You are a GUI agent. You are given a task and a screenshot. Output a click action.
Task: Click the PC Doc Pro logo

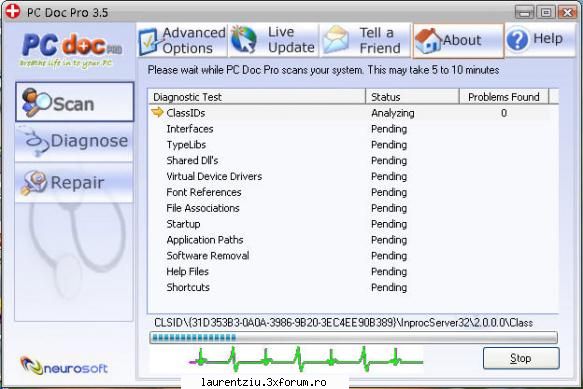click(71, 50)
